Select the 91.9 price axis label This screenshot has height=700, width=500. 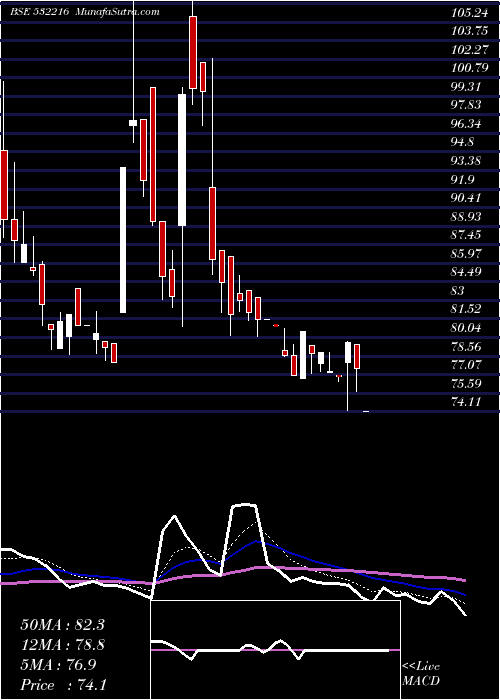pos(464,179)
